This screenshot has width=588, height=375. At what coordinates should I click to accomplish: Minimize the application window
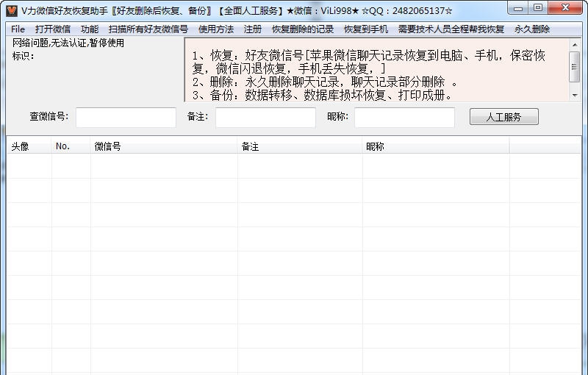pos(518,8)
